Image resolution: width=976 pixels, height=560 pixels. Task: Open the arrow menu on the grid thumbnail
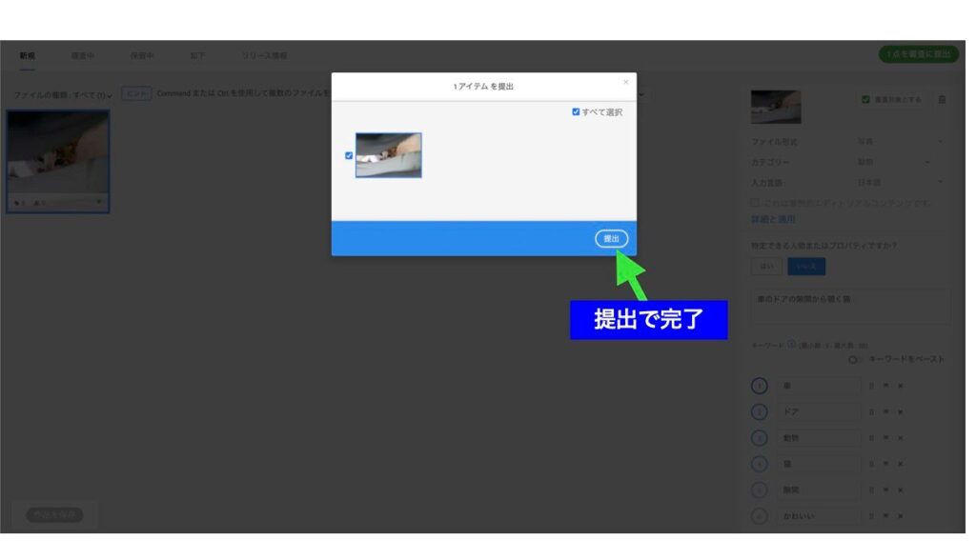click(99, 202)
